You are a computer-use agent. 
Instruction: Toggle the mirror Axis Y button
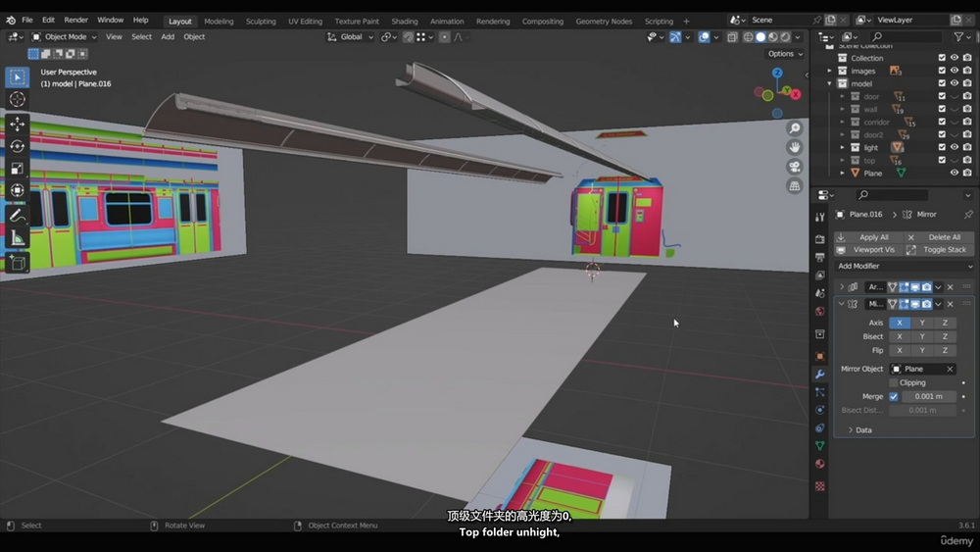(922, 323)
